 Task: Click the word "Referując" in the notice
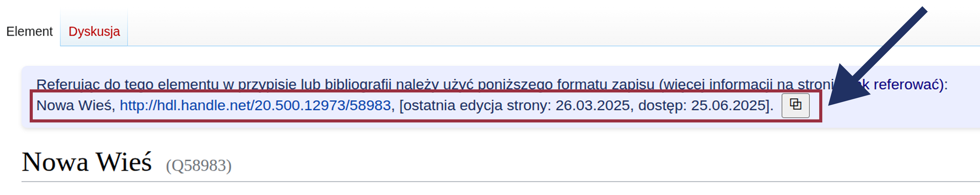69,84
